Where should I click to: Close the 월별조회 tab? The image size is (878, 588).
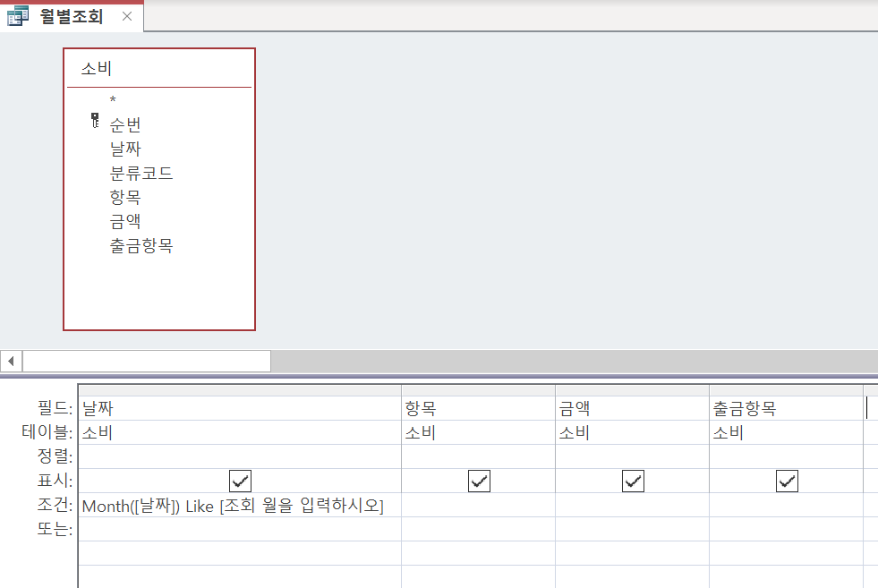point(126,16)
